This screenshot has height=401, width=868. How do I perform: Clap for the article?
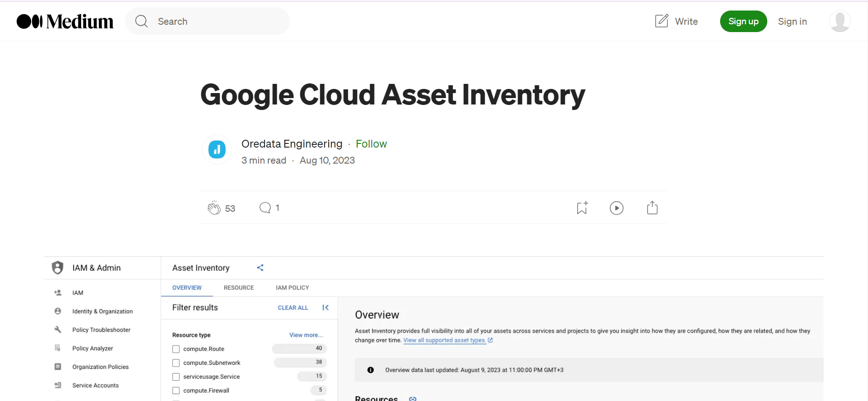tap(214, 208)
